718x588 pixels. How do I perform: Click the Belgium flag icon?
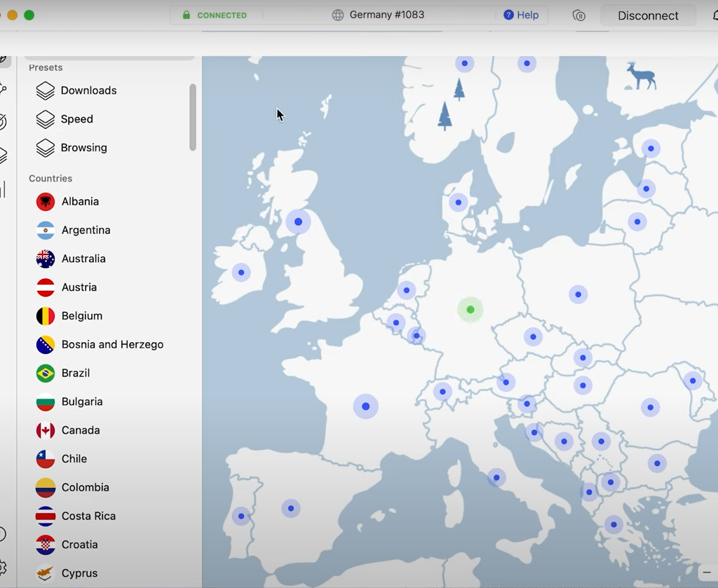click(46, 316)
